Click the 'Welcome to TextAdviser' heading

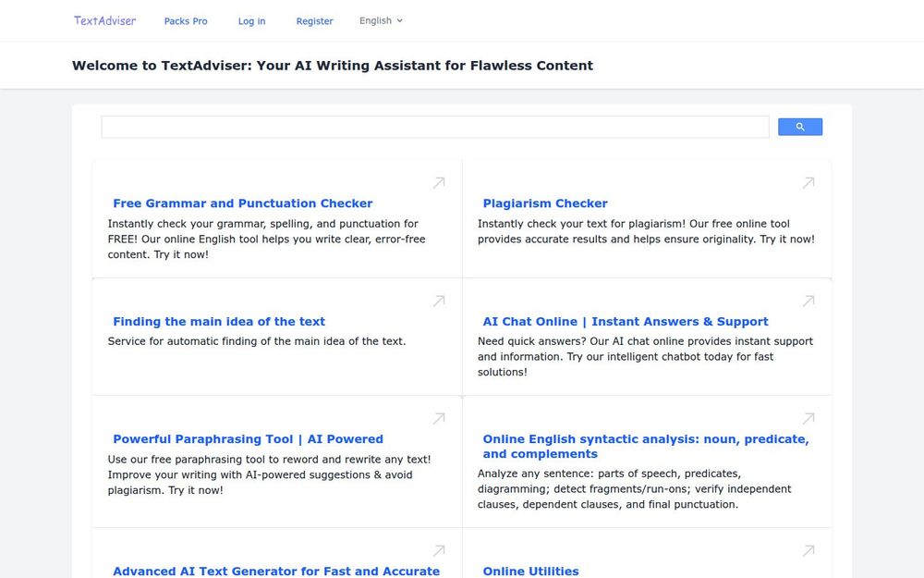click(x=333, y=66)
